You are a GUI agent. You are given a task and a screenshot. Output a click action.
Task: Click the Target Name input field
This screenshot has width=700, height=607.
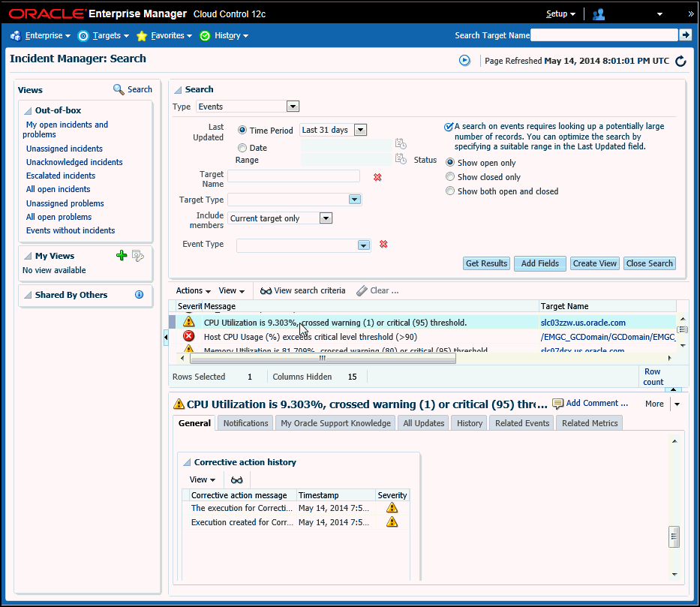pos(294,176)
